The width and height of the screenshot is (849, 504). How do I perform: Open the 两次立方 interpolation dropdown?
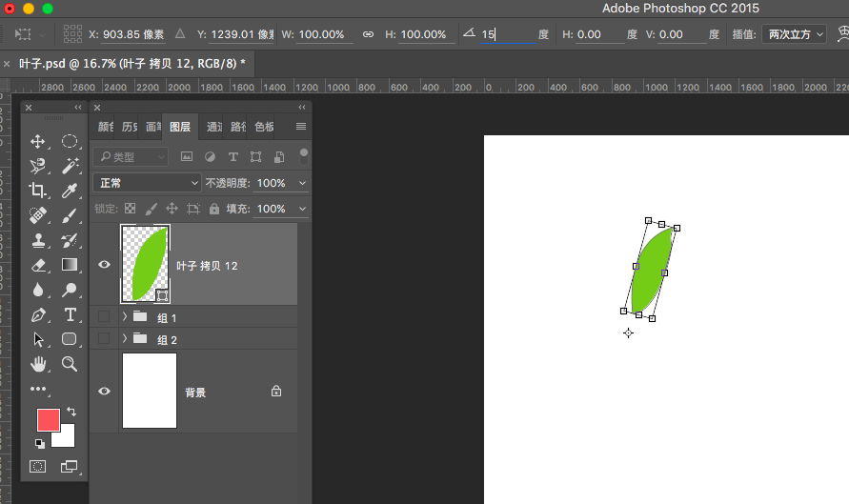pos(794,34)
